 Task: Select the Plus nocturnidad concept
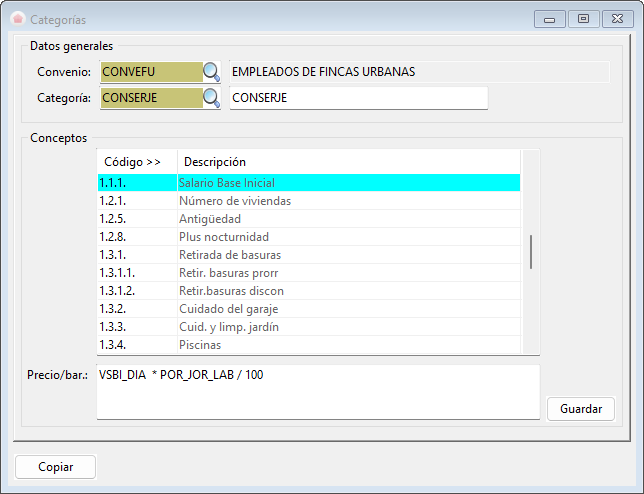308,237
